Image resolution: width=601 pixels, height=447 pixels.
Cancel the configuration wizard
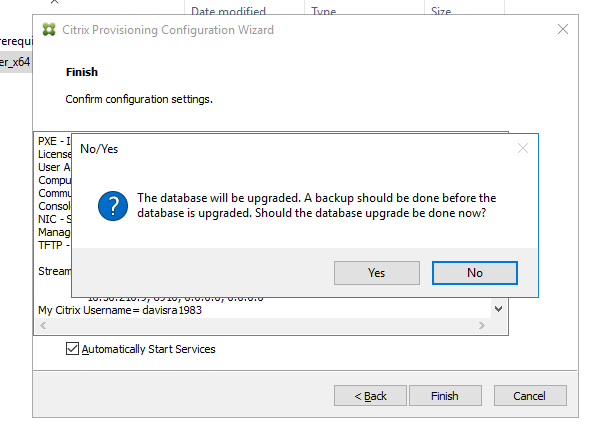pyautogui.click(x=530, y=396)
